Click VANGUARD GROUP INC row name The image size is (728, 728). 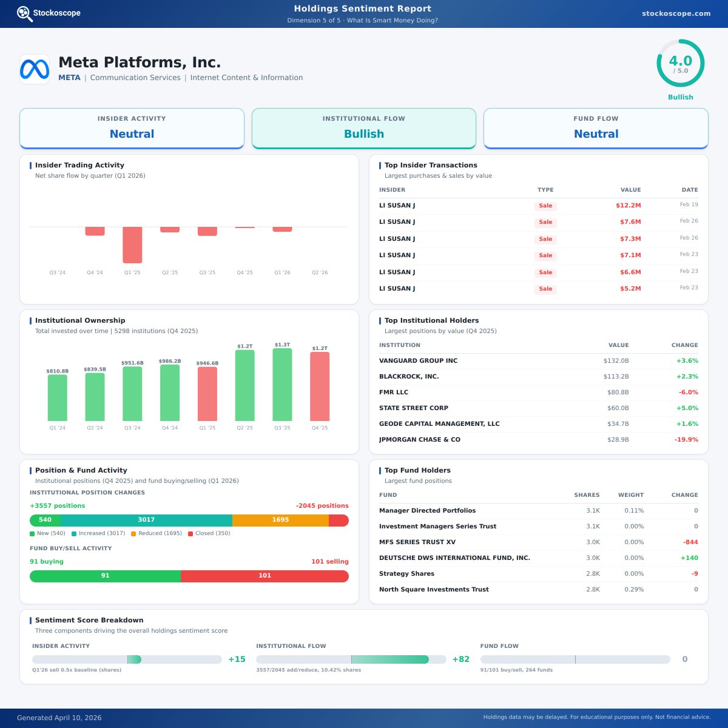point(418,361)
